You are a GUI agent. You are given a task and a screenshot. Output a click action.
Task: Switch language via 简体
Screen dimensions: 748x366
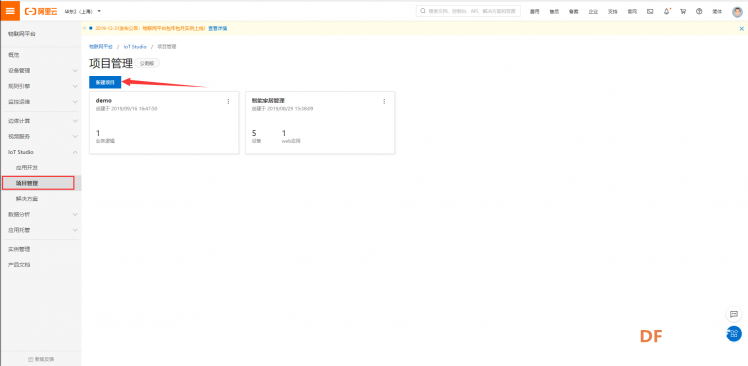pyautogui.click(x=717, y=11)
